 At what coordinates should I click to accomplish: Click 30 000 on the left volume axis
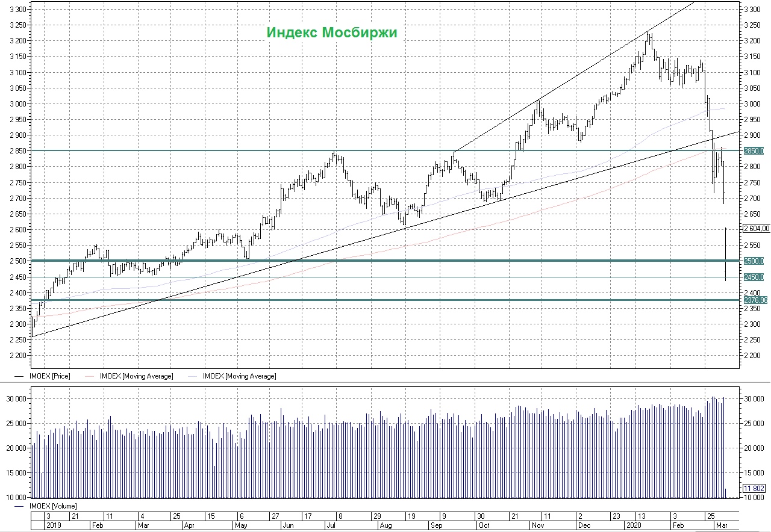[16, 398]
